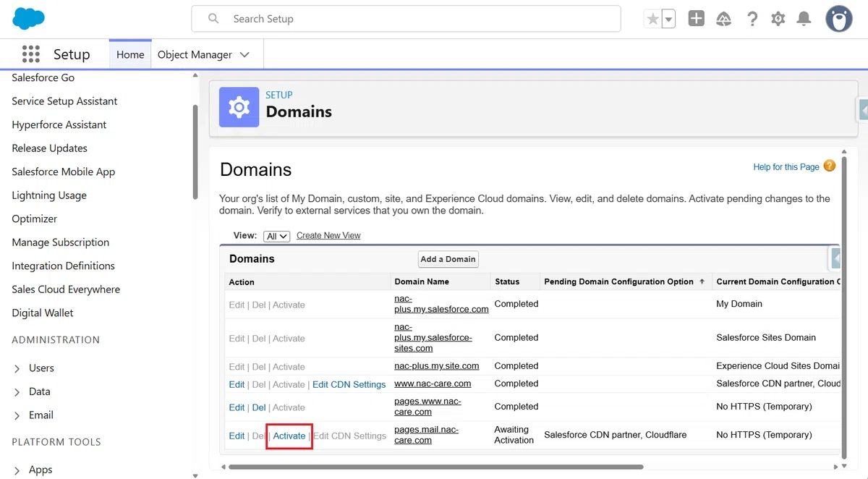This screenshot has width=868, height=479.
Task: Click the SETUP breadcrumb label
Action: tap(279, 95)
